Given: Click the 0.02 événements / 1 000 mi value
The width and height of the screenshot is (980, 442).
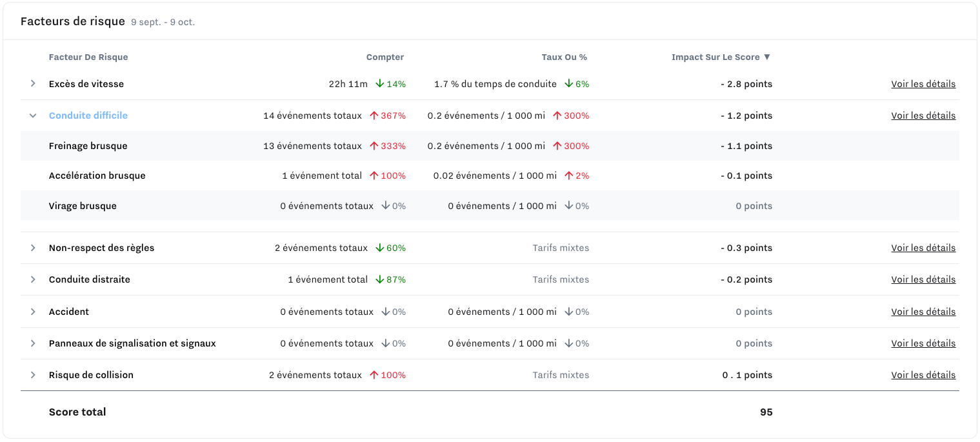Looking at the screenshot, I should pos(495,176).
